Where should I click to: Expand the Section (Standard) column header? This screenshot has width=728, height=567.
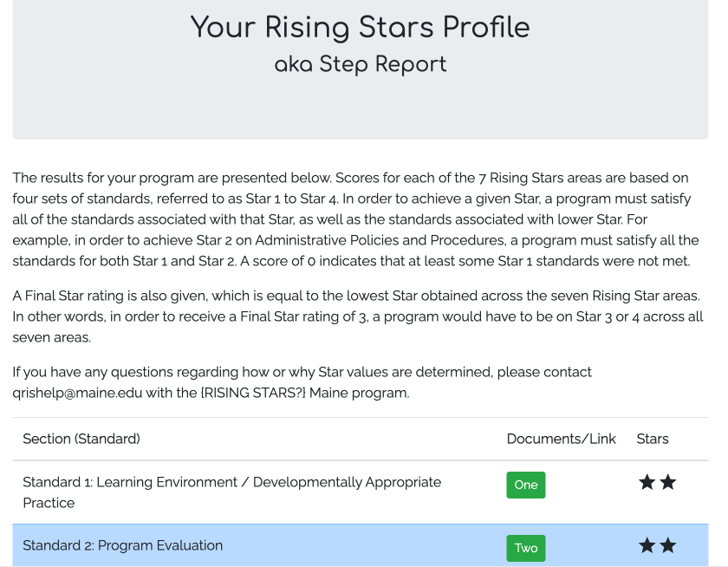point(81,439)
